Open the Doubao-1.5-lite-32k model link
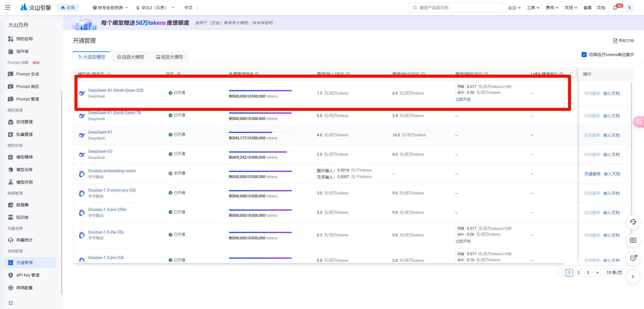This screenshot has width=644, height=309. point(106,232)
